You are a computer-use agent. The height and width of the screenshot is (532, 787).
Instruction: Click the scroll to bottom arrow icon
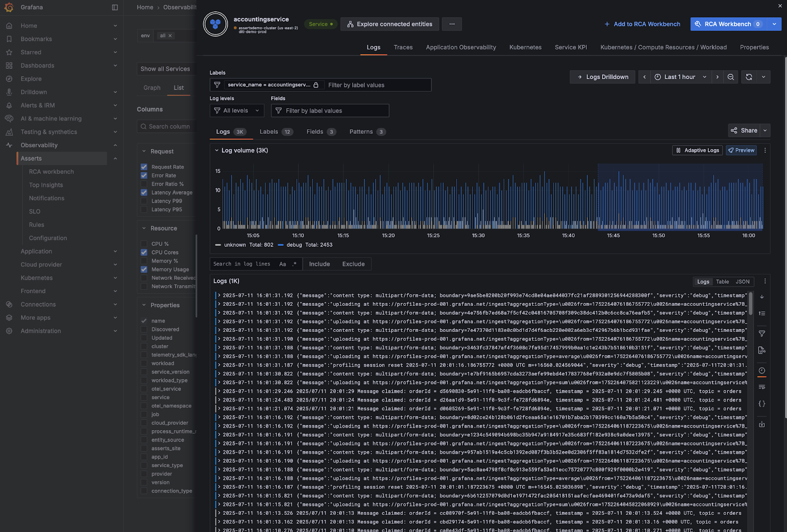tap(762, 297)
